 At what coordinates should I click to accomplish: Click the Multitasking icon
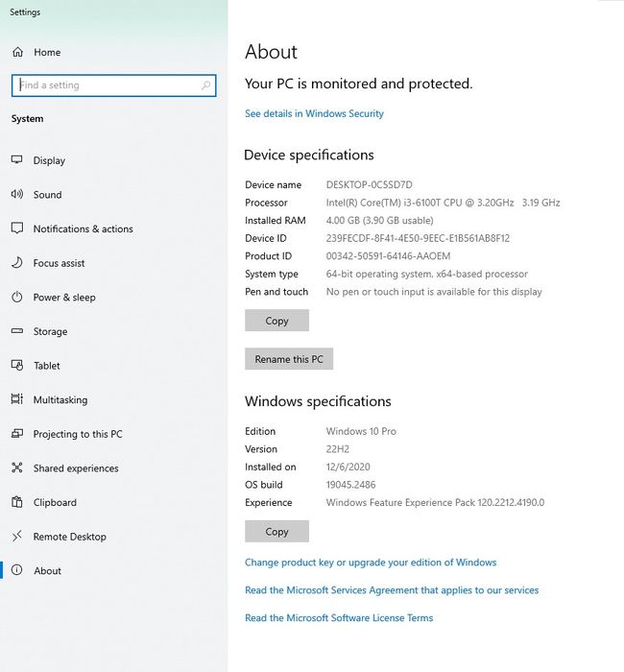16,399
